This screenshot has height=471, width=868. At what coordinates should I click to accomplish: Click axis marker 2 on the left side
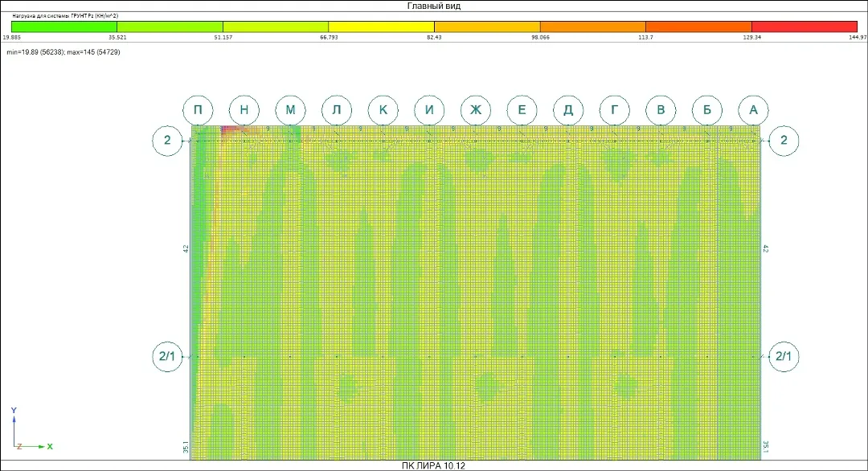167,141
